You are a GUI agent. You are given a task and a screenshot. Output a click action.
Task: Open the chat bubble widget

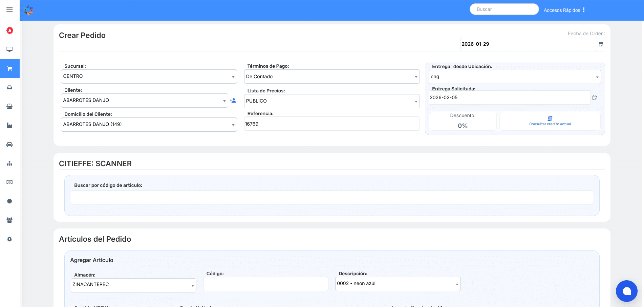[626, 291]
